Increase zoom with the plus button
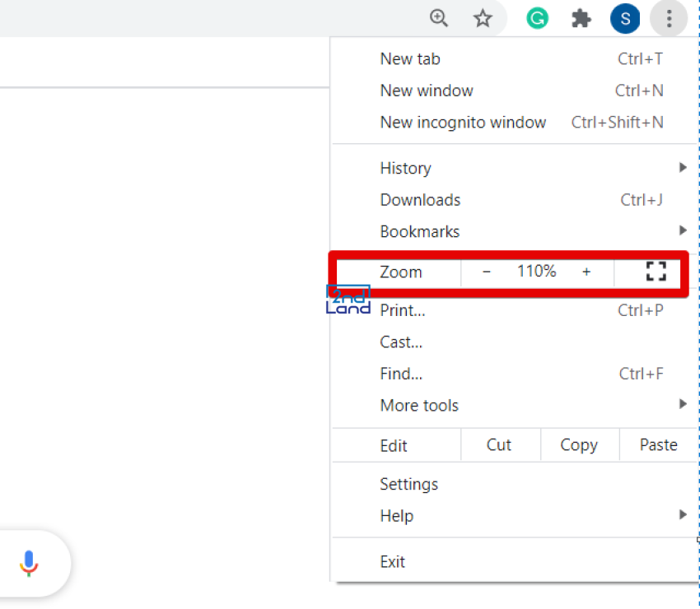The image size is (700, 609). (586, 272)
